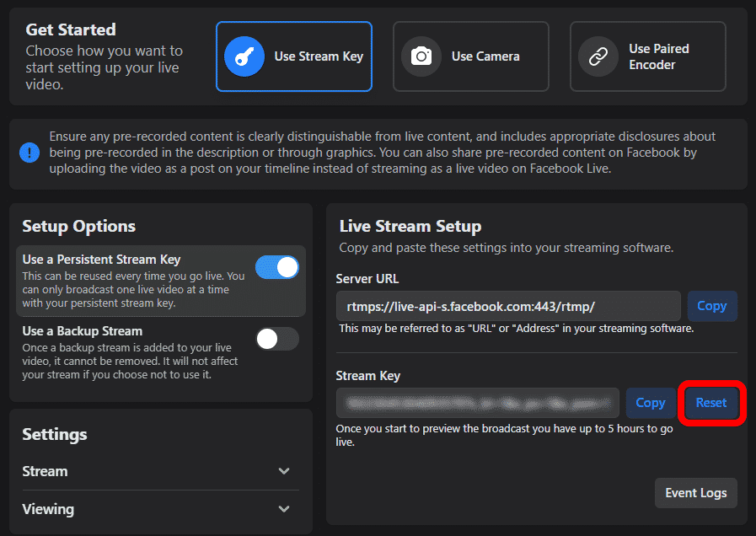Open Event Logs
This screenshot has height=536, width=756.
pyautogui.click(x=695, y=493)
